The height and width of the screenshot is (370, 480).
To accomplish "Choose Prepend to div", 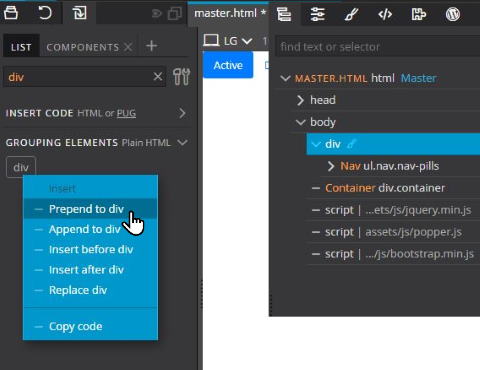I will click(x=90, y=209).
